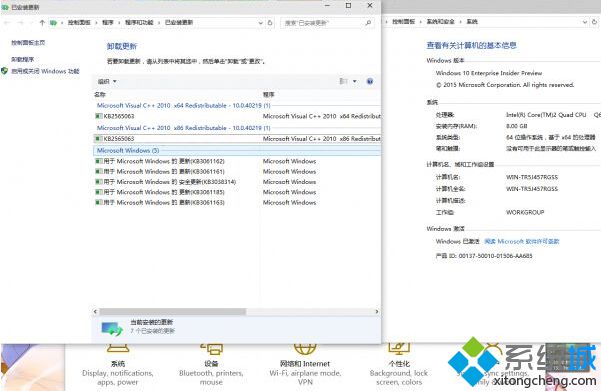Image resolution: width=601 pixels, height=391 pixels.
Task: Click the search magnifier icon in Installed Updates
Action: click(x=368, y=23)
